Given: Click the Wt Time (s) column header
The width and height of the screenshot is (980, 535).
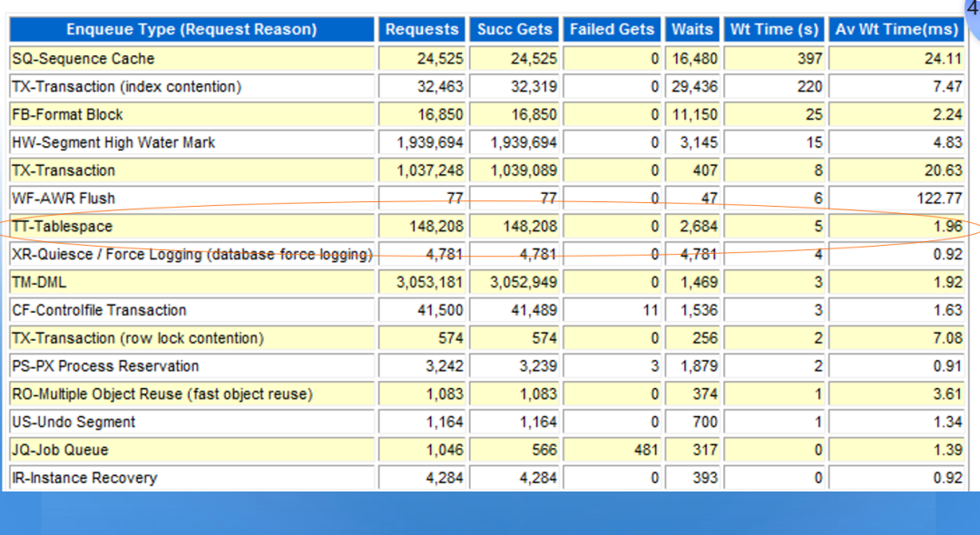Looking at the screenshot, I should [x=774, y=29].
